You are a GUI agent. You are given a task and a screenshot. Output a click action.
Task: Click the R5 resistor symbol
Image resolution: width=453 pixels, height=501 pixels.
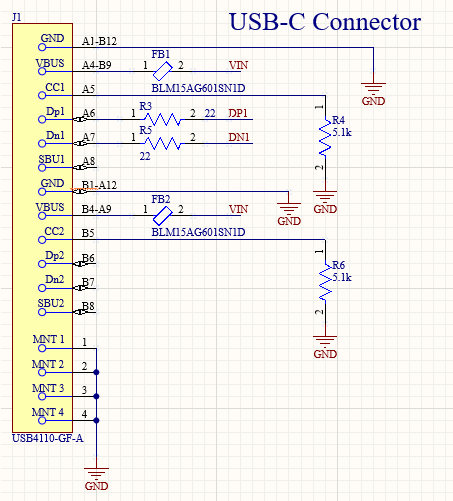click(x=162, y=143)
